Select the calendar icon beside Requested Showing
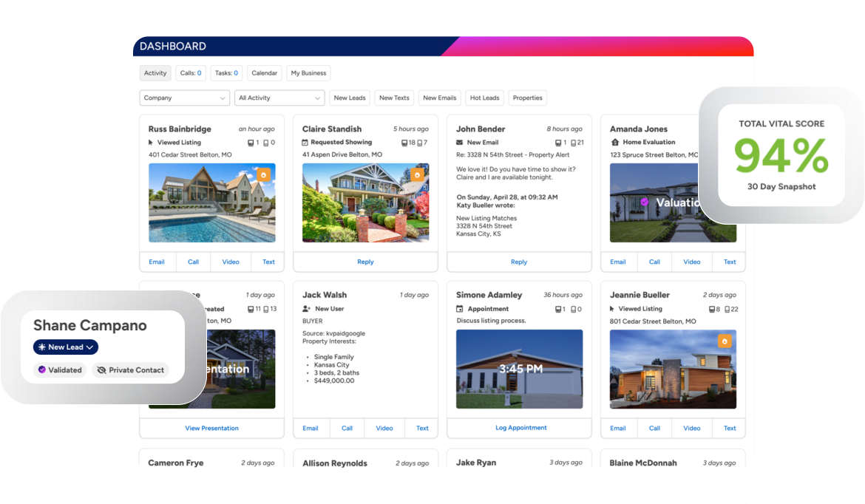The image size is (865, 504). pos(305,142)
